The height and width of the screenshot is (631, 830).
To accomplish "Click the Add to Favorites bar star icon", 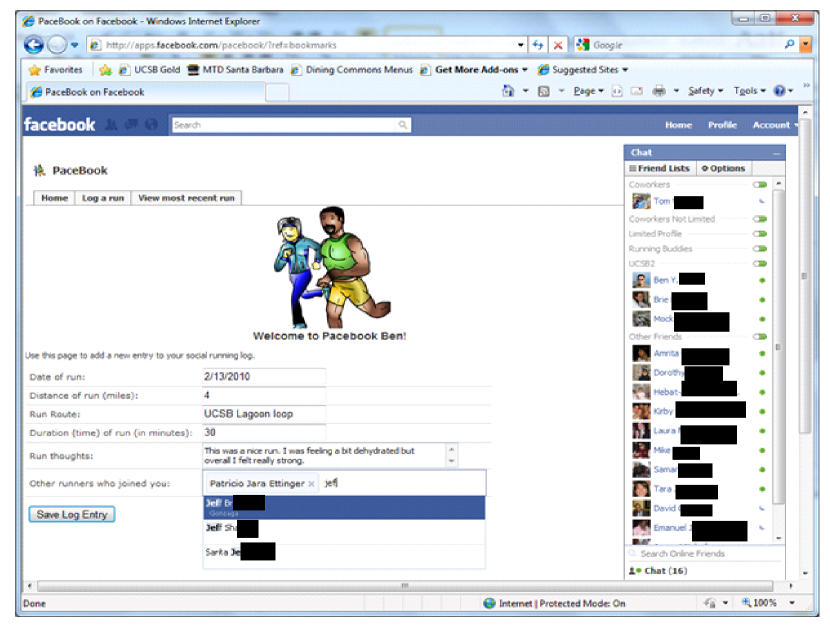I will [105, 70].
